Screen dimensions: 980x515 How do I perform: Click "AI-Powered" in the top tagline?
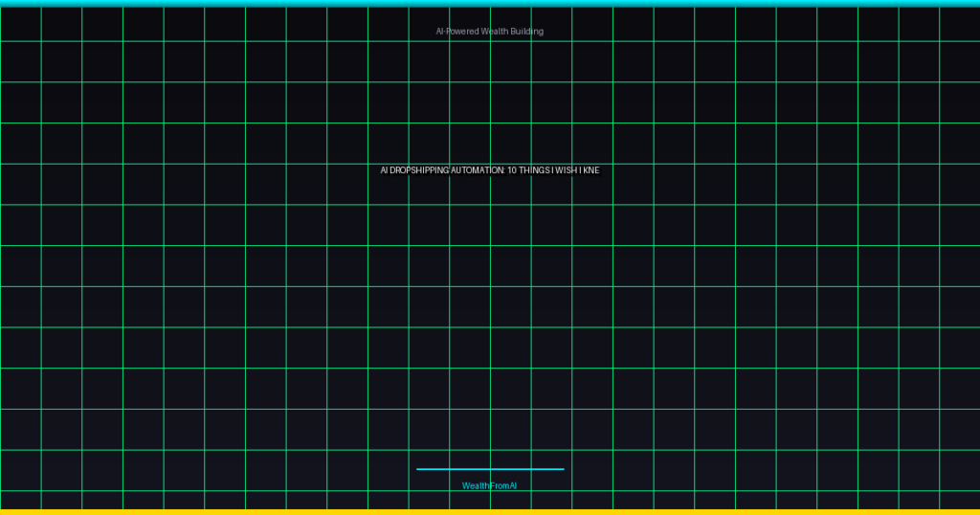[x=457, y=32]
